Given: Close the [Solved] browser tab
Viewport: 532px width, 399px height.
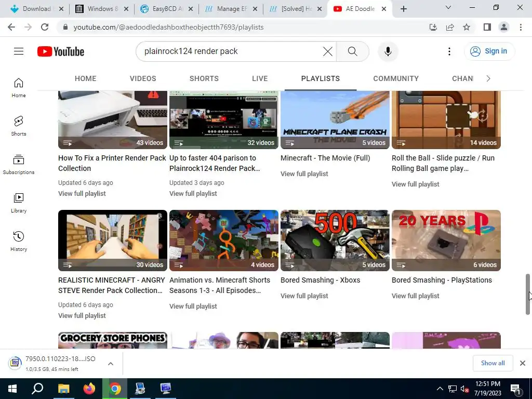Looking at the screenshot, I should pos(320,9).
